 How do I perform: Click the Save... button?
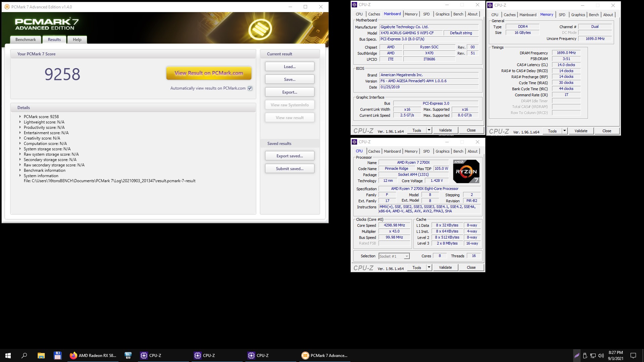(x=290, y=79)
